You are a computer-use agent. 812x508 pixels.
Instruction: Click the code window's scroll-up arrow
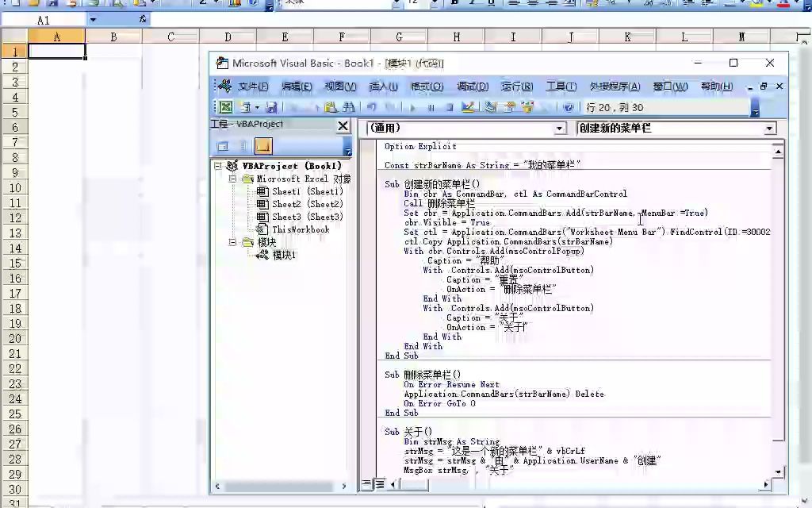click(x=778, y=152)
